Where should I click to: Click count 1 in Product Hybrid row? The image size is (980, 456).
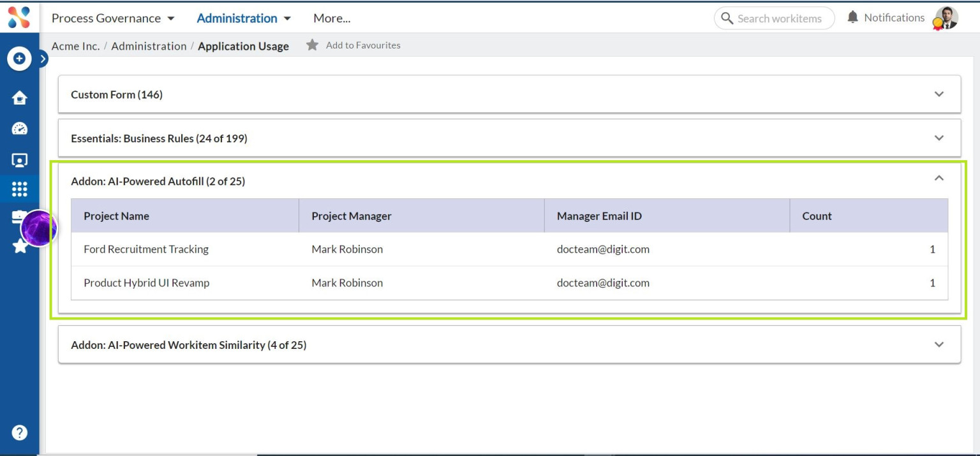point(932,283)
